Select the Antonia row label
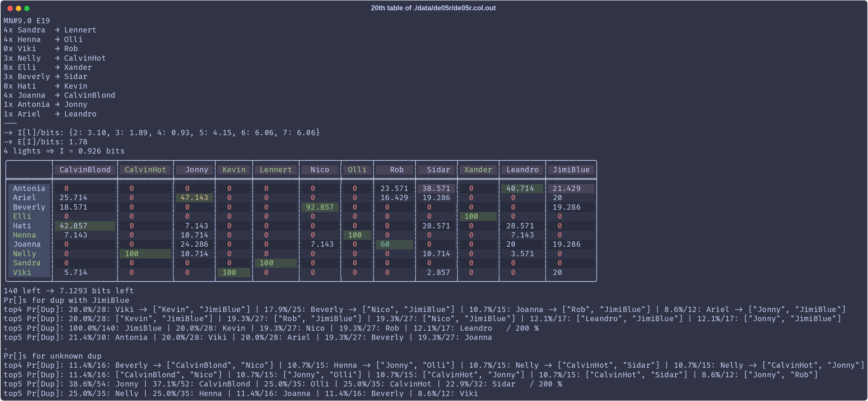The image size is (868, 401). coord(29,188)
